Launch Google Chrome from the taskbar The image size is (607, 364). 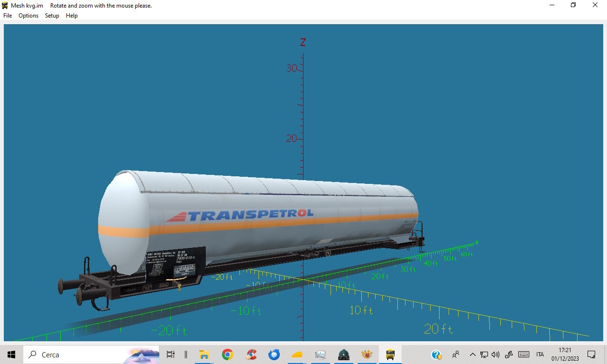tap(228, 355)
